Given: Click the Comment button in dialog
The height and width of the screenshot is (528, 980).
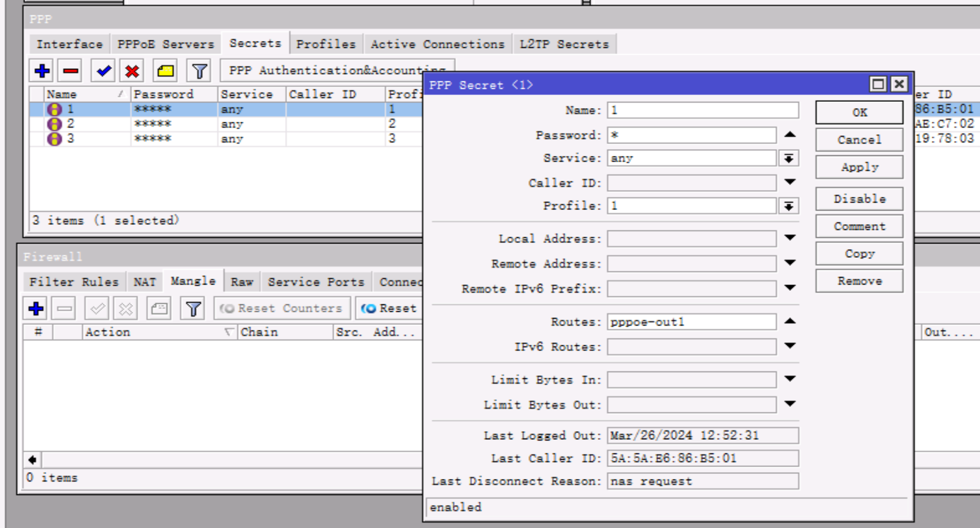Looking at the screenshot, I should pyautogui.click(x=859, y=226).
